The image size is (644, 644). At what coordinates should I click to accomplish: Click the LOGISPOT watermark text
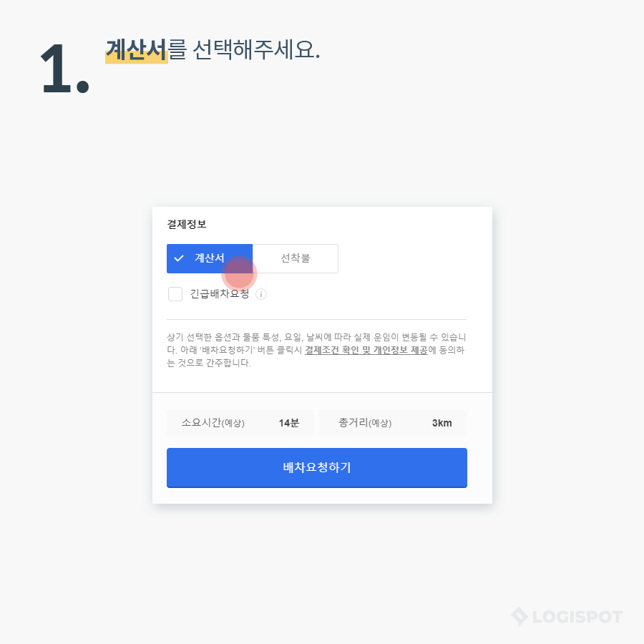point(577,617)
